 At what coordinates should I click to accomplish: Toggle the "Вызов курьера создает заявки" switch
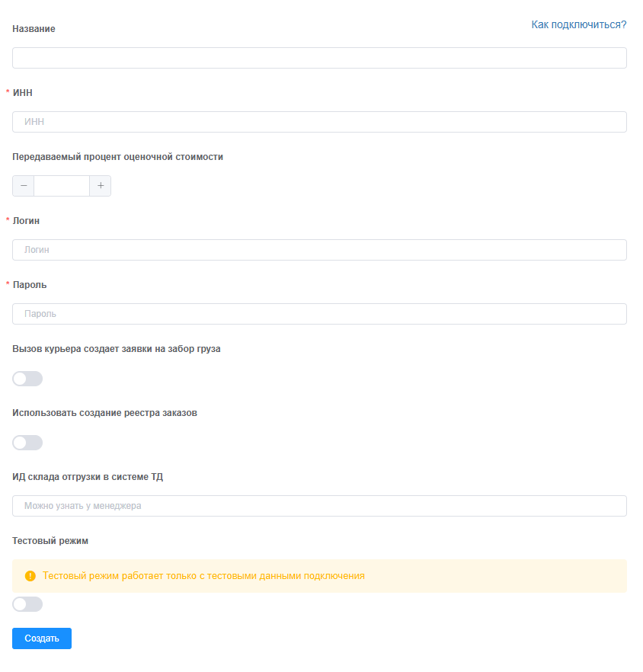tap(27, 379)
